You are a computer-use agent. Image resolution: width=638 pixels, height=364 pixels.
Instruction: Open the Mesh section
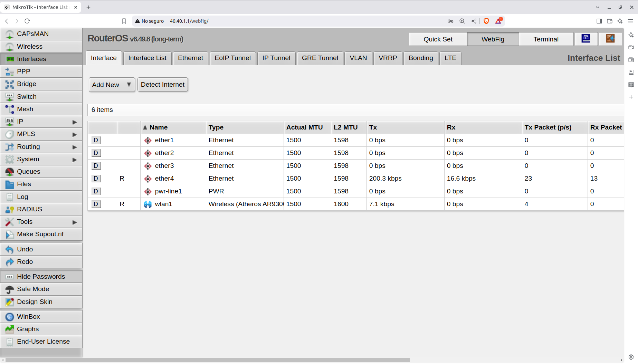tap(41, 109)
